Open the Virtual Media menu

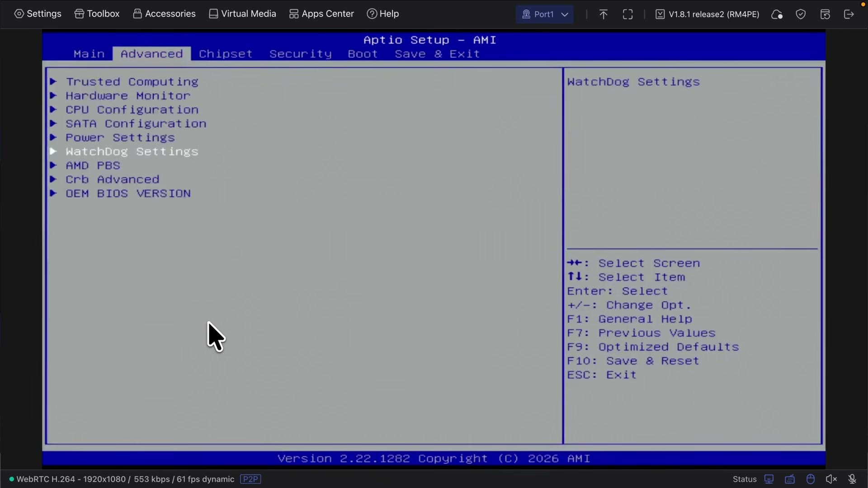(x=243, y=14)
